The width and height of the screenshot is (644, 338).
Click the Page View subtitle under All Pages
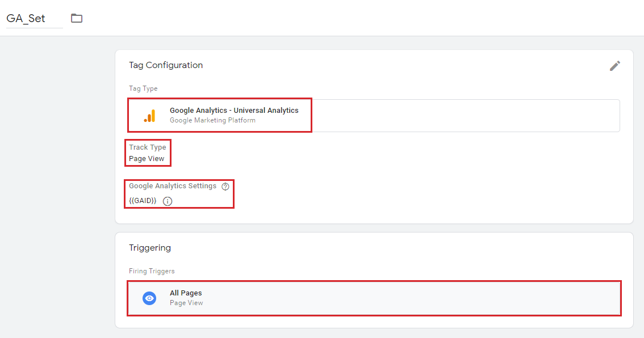(x=186, y=303)
